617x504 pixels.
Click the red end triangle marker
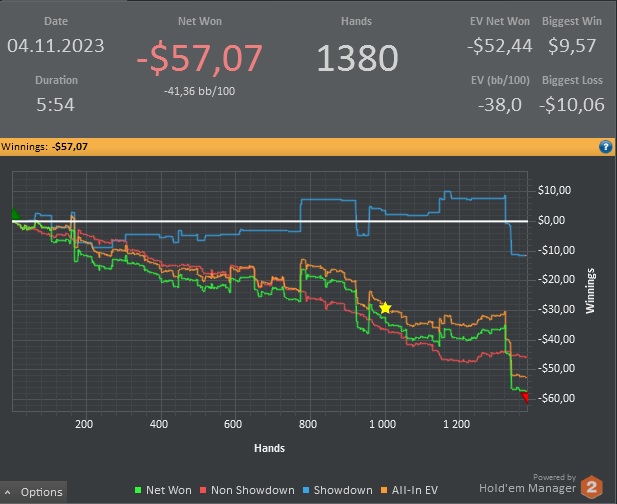coord(525,398)
